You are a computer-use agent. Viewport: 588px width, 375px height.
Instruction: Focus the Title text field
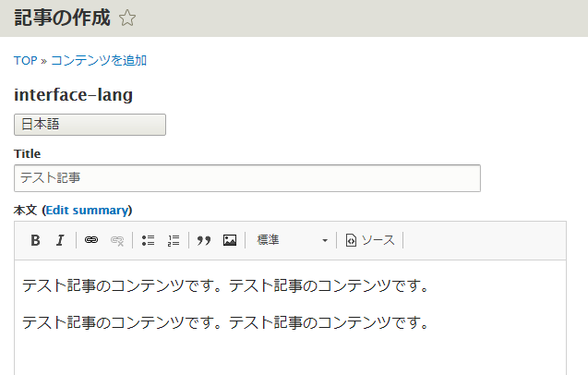tap(247, 178)
